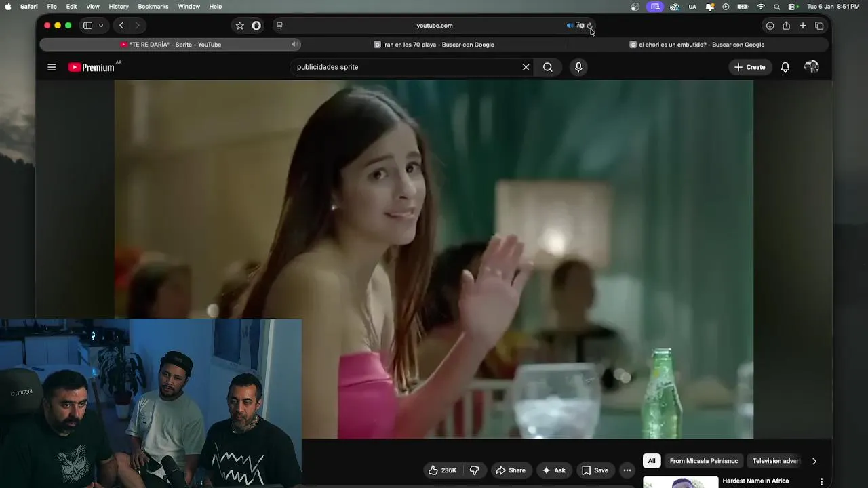Translate the page with address bar icon

point(580,26)
